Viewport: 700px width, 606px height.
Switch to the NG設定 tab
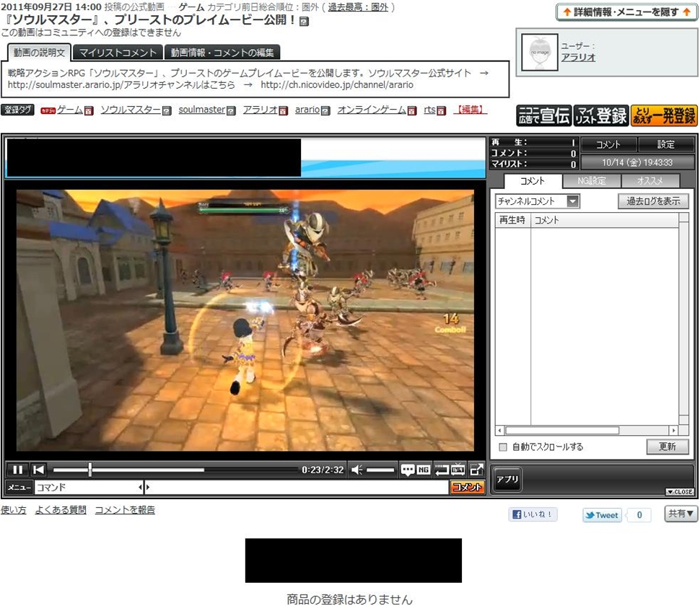tap(592, 181)
